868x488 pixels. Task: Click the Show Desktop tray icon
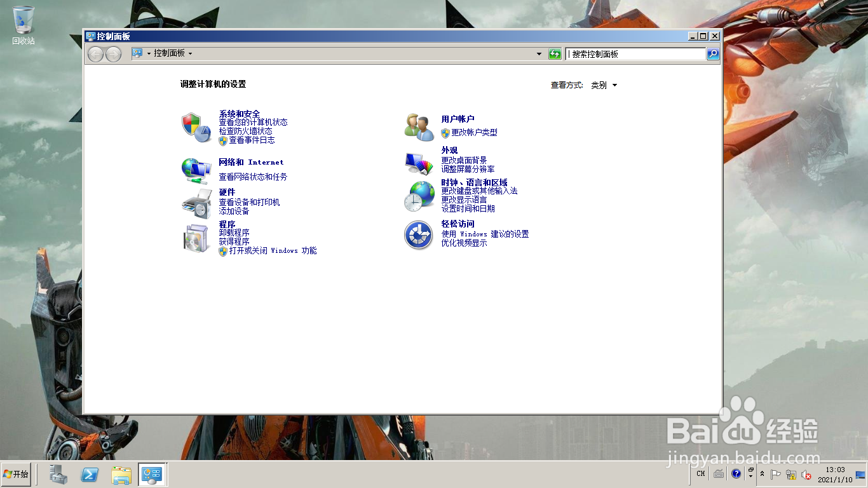pyautogui.click(x=860, y=474)
